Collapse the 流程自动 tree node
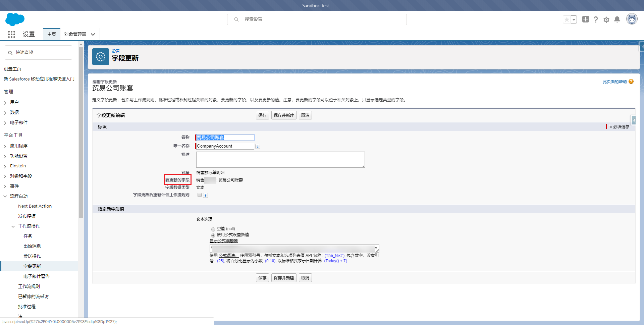644x325 pixels. 5,197
